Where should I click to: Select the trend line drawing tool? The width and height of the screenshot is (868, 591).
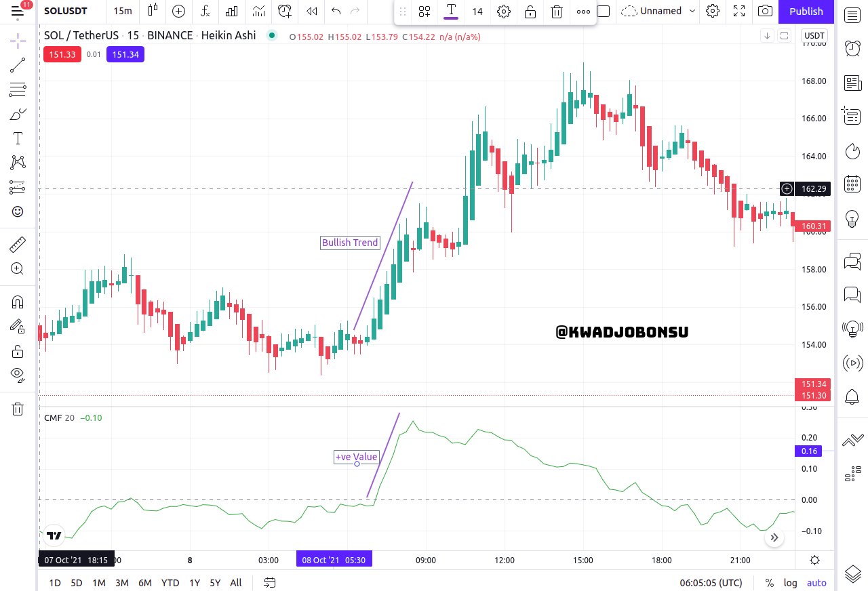18,66
